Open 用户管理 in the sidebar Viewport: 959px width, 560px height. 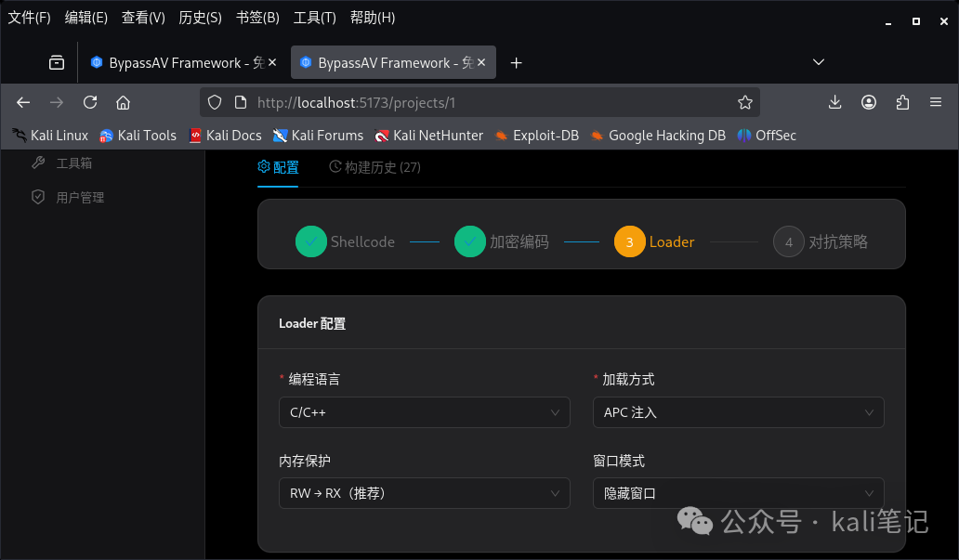[80, 198]
